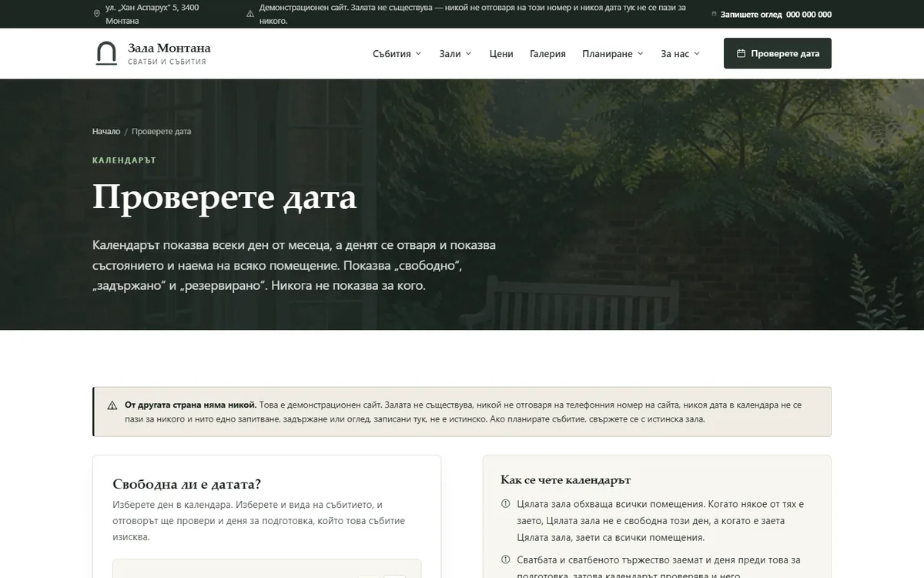
Task: Click the calendar icon beside Запишете оглед
Action: pos(714,15)
